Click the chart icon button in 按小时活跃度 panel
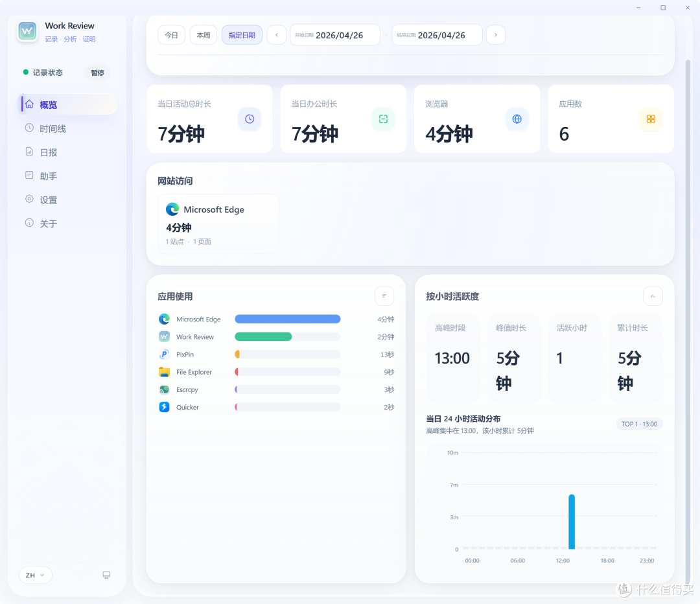The height and width of the screenshot is (604, 700). 653,296
